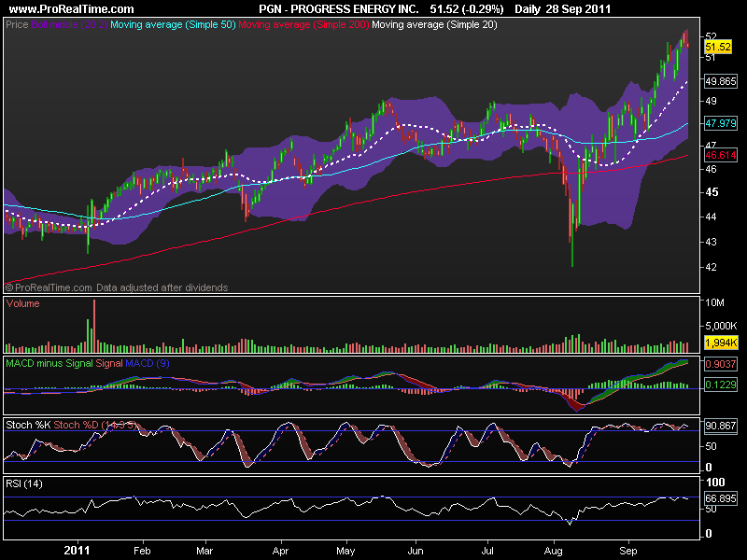Image resolution: width=747 pixels, height=560 pixels.
Task: Click the Jun time axis label
Action: point(416,551)
